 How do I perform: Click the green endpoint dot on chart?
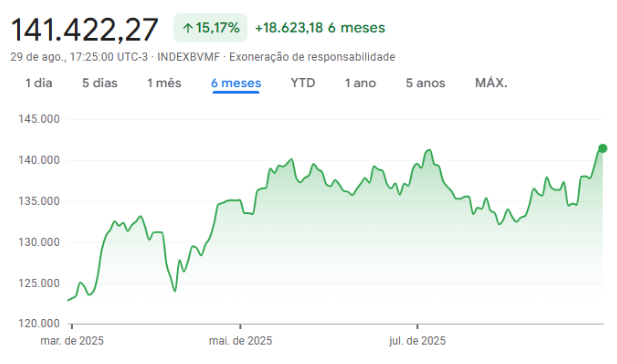(x=602, y=148)
